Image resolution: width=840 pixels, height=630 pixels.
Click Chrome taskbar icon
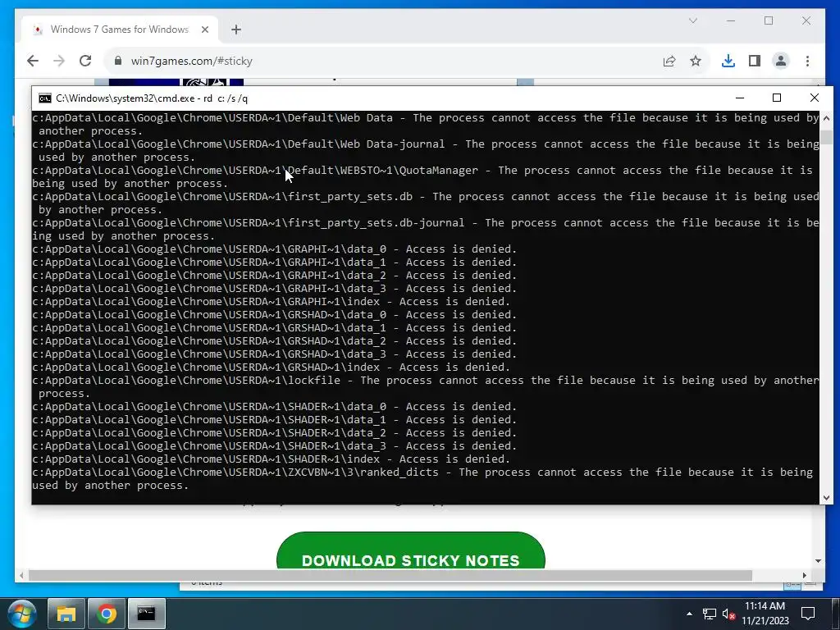coord(106,614)
